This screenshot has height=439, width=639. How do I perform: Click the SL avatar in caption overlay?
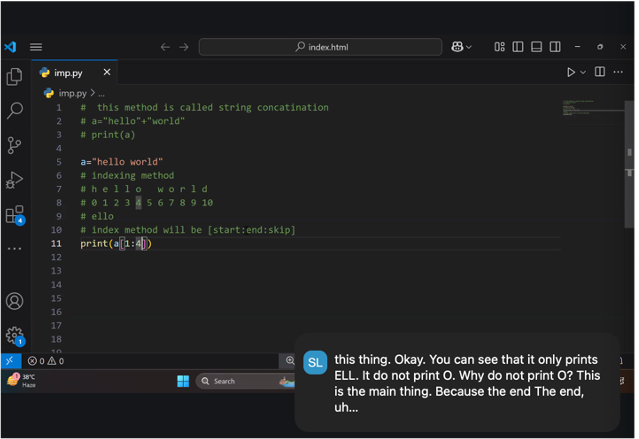tap(315, 362)
